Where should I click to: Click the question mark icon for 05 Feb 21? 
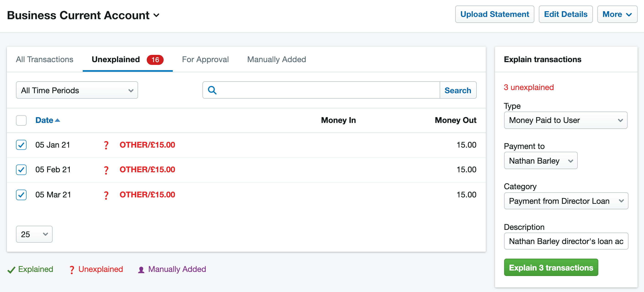(x=106, y=170)
